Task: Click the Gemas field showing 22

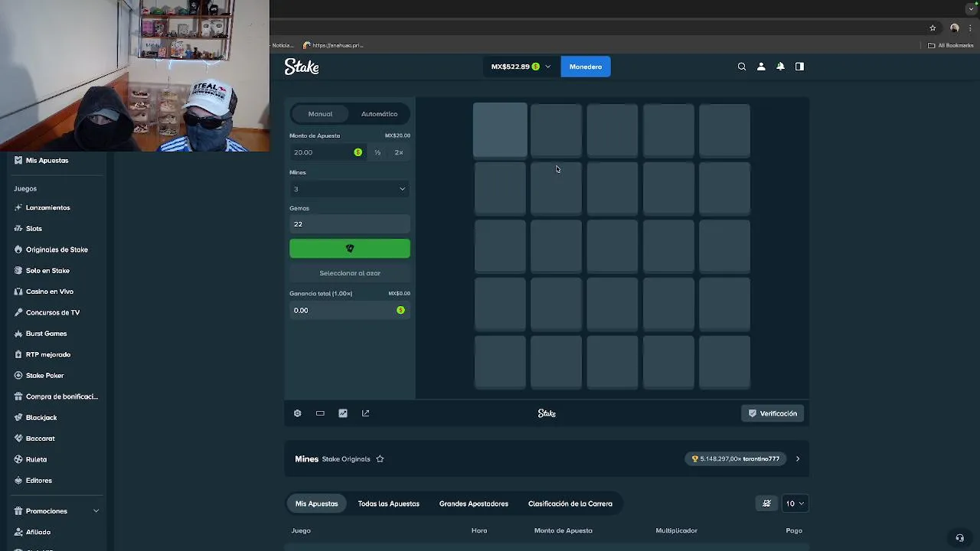Action: (x=350, y=224)
